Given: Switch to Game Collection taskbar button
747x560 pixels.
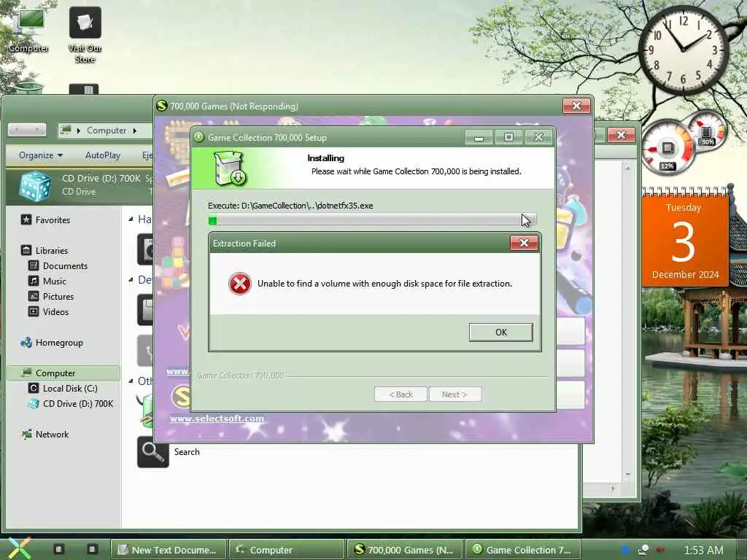Looking at the screenshot, I should point(522,550).
